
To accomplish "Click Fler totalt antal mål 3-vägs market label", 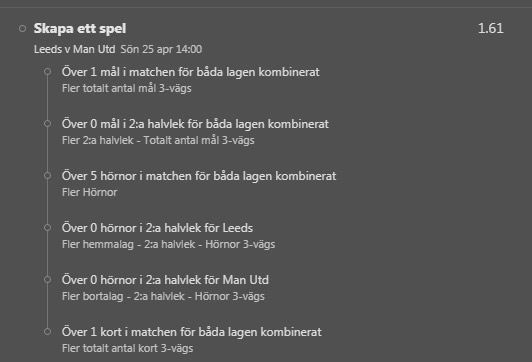I will pos(127,89).
